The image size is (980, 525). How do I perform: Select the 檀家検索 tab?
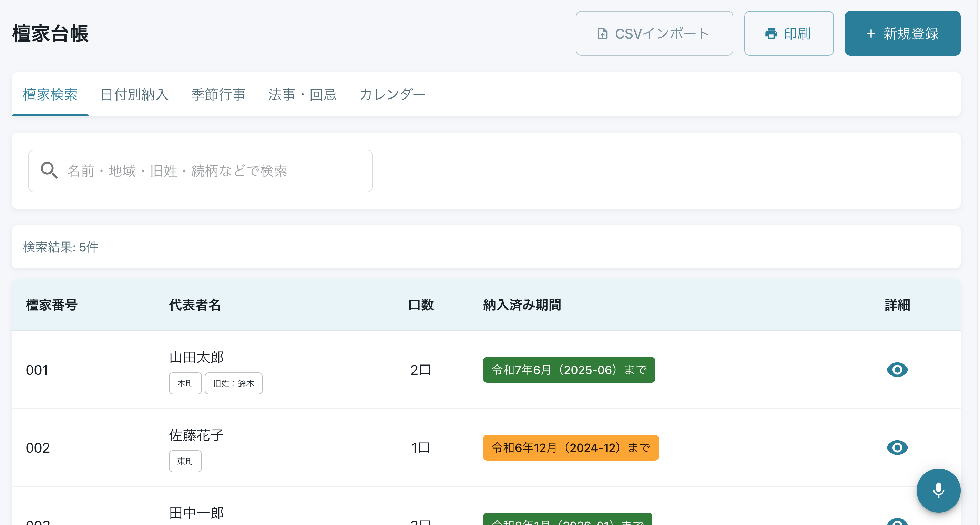[50, 94]
